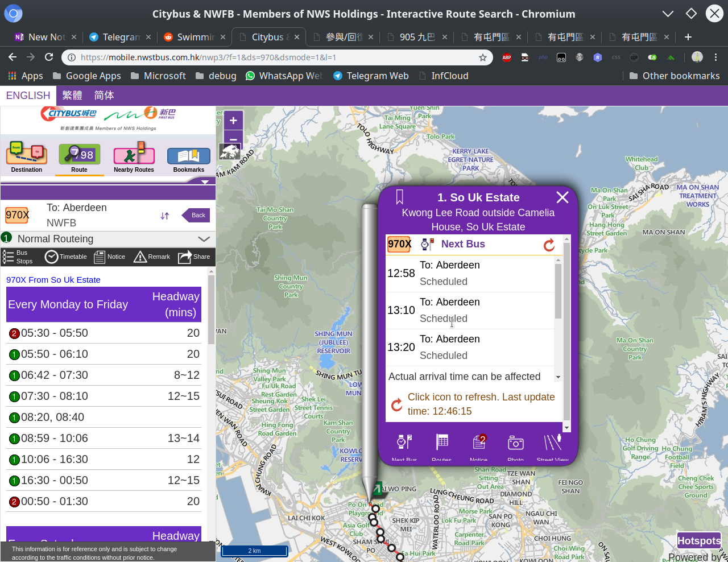This screenshot has height=562, width=728.
Task: Open the user profile avatar
Action: pyautogui.click(x=697, y=57)
